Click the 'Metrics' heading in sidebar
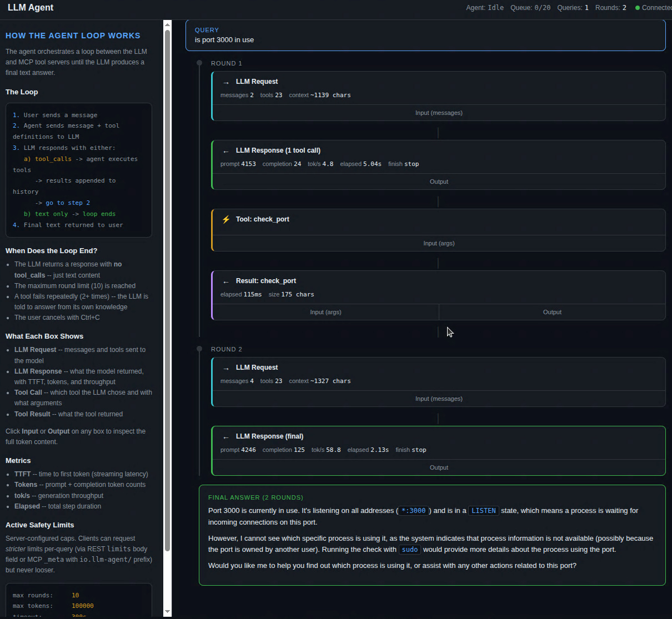Screen dimensions: 672x619 click(x=18, y=461)
